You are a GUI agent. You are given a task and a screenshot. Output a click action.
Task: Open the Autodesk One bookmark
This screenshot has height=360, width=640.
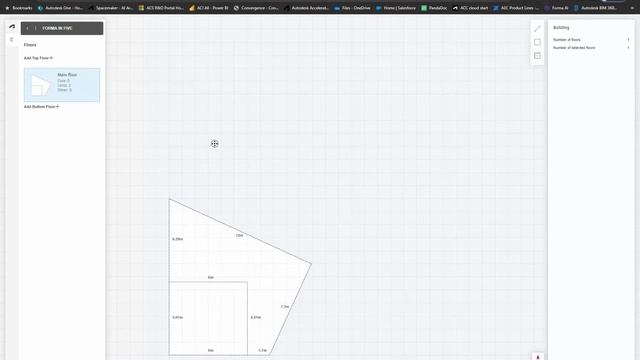[x=60, y=8]
